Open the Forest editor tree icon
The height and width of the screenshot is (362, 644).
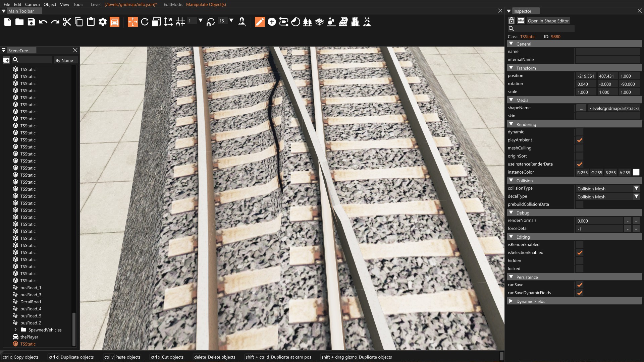click(x=307, y=22)
